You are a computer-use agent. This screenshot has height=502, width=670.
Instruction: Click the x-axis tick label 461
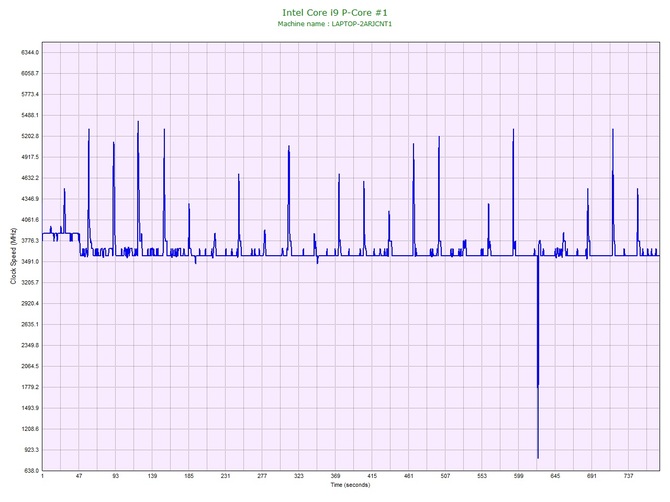tap(409, 476)
